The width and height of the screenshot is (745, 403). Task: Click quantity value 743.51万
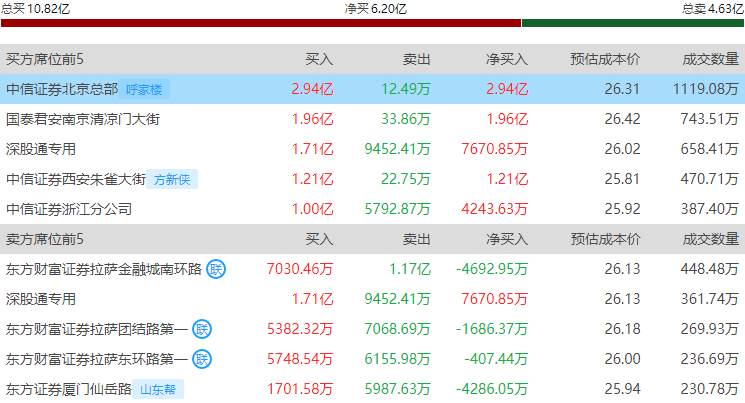pyautogui.click(x=709, y=119)
